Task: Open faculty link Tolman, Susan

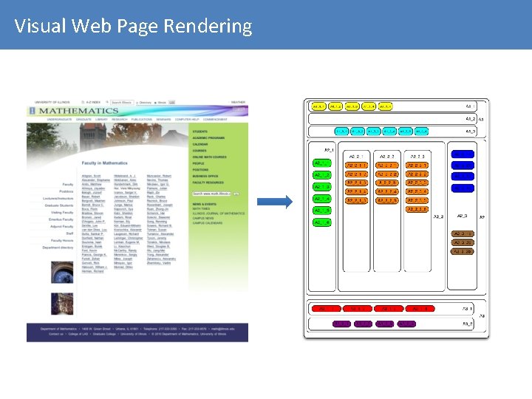Action: point(157,230)
